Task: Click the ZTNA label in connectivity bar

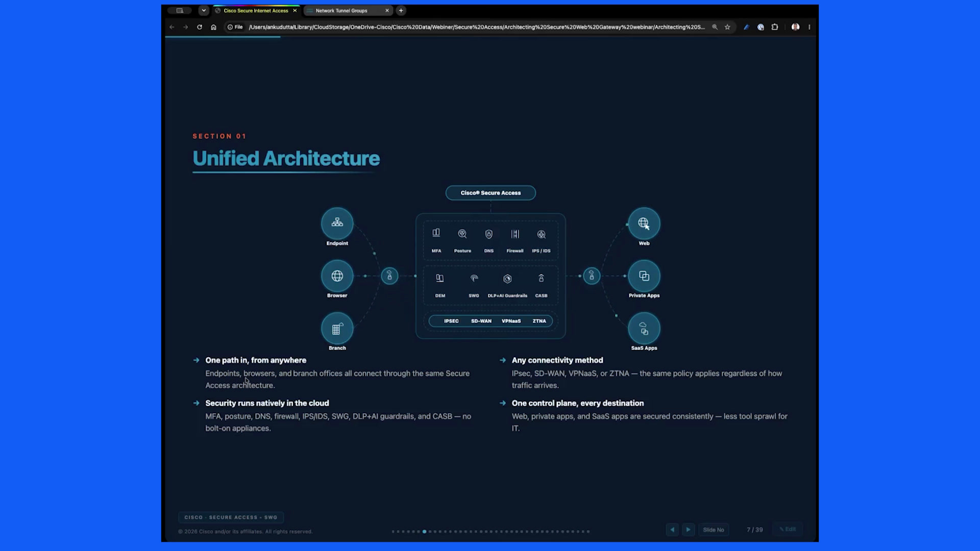Action: click(x=540, y=321)
